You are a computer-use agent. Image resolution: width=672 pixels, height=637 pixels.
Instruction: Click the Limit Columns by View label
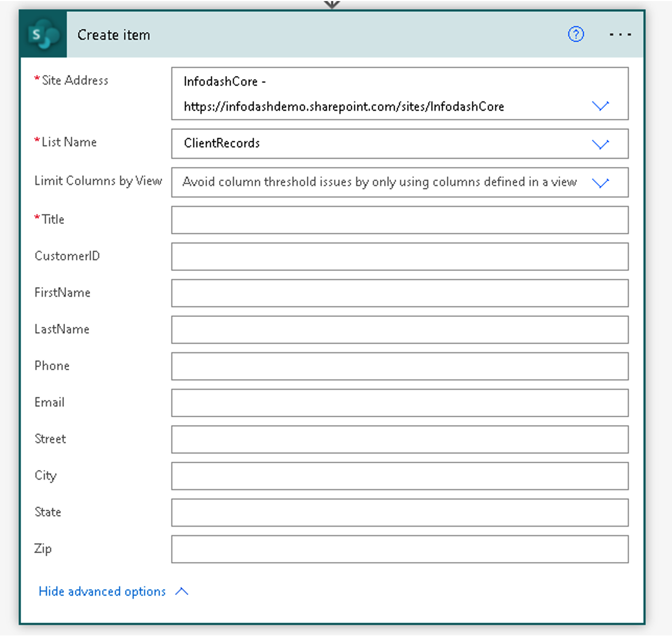[98, 181]
